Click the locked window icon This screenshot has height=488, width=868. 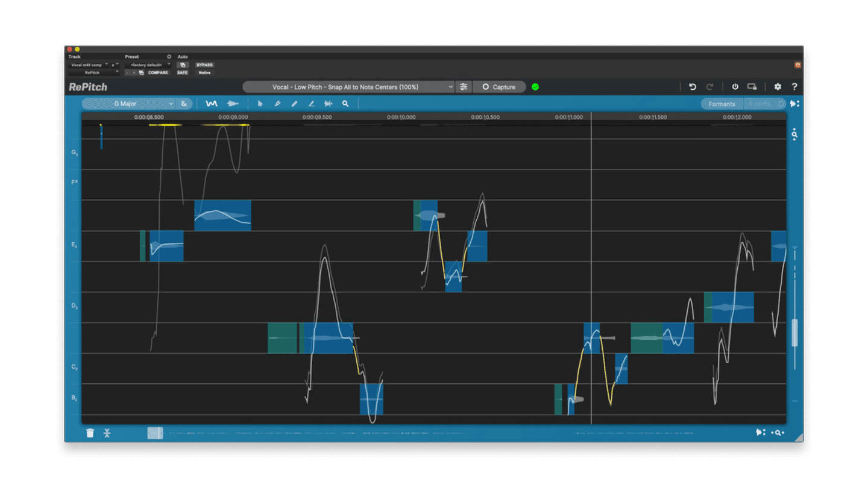point(752,87)
